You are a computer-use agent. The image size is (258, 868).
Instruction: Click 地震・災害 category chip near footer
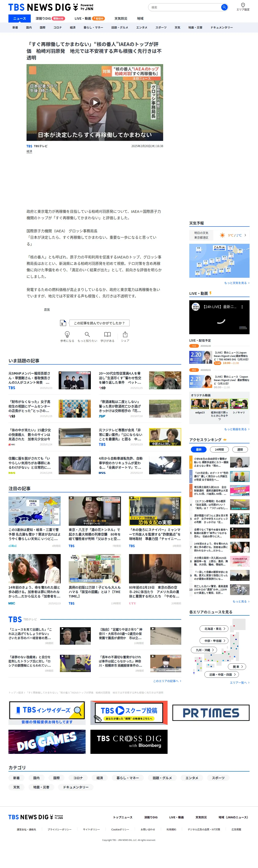pyautogui.click(x=41, y=787)
